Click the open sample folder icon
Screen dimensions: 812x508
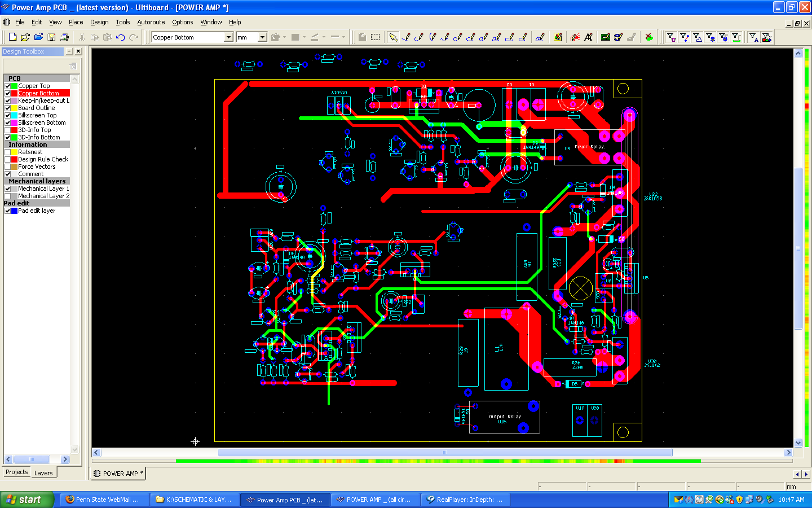pyautogui.click(x=38, y=37)
